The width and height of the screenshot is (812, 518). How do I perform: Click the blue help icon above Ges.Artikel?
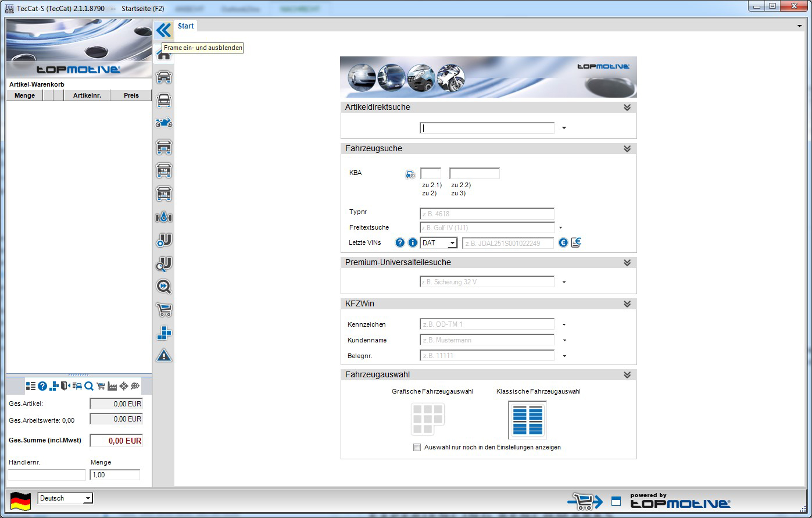click(x=42, y=386)
